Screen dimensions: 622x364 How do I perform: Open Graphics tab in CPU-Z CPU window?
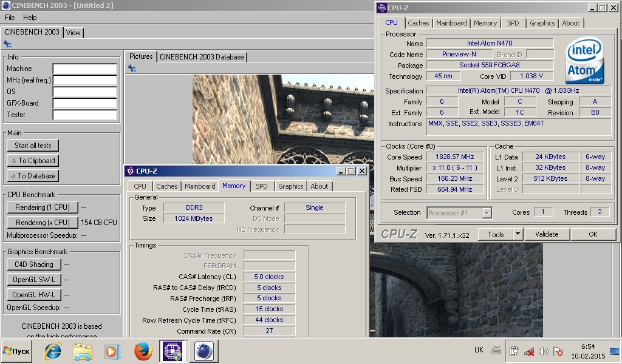click(x=542, y=23)
